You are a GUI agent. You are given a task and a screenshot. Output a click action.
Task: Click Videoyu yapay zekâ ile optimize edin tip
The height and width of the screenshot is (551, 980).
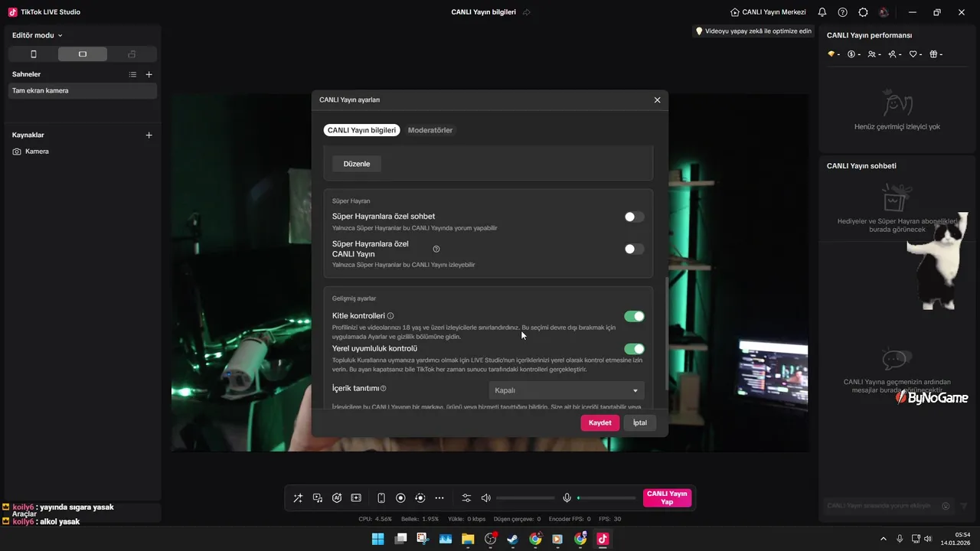pos(753,31)
